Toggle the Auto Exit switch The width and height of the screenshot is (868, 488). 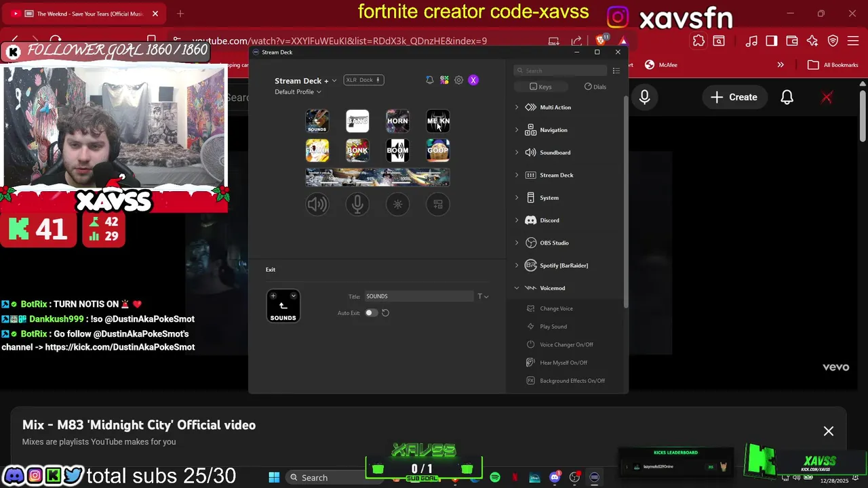coord(370,312)
